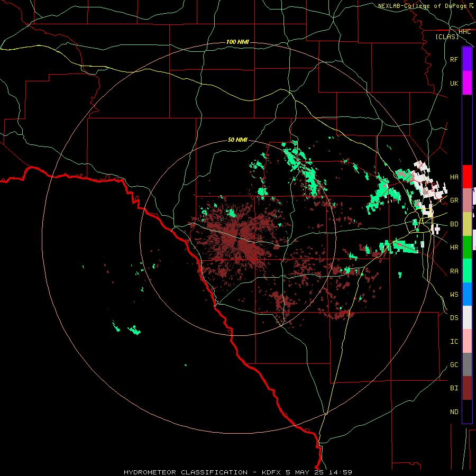Pick the HR dark green legend swatch
The image size is (476, 476).
tap(467, 248)
